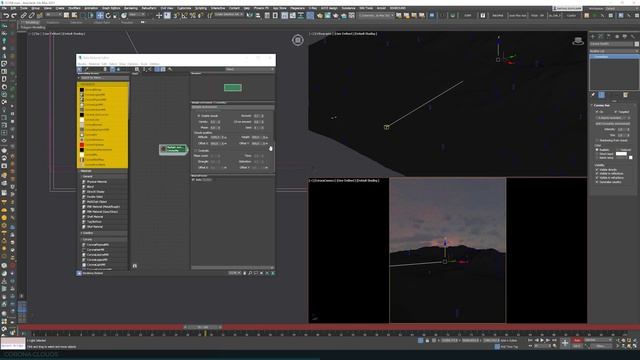The height and width of the screenshot is (360, 640).
Task: Activate the Select and Move tool
Action: (100, 16)
